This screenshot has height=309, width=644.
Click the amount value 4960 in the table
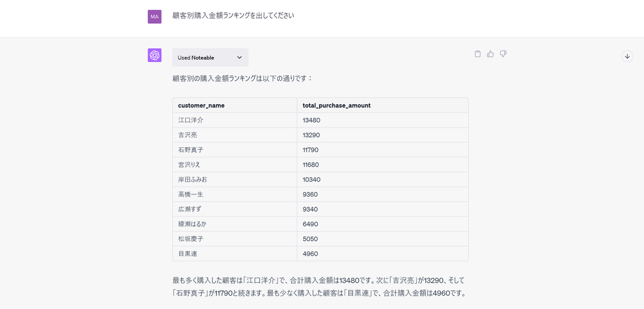(x=310, y=254)
